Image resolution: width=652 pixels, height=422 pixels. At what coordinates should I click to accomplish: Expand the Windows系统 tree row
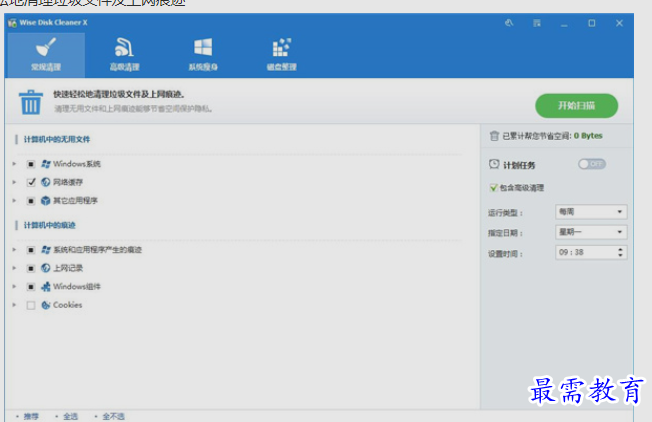14,164
